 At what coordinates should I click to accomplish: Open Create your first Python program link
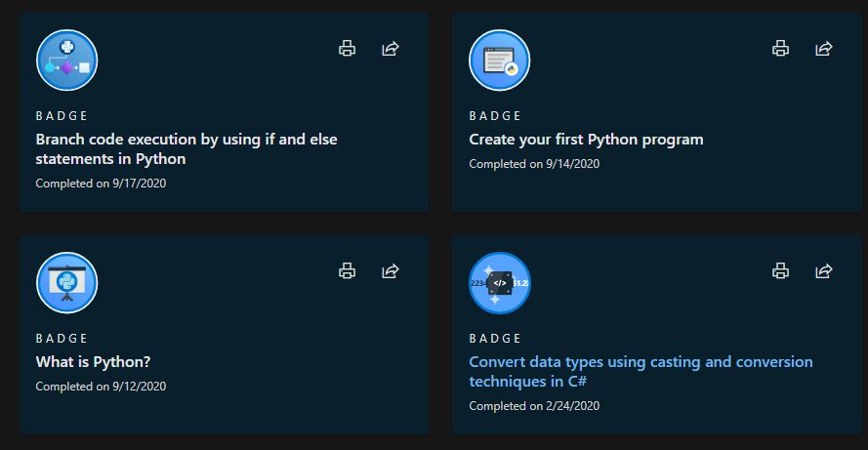[x=586, y=140]
